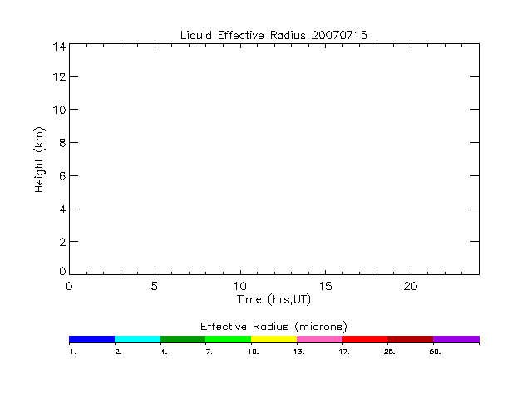532x399 pixels.
Task: Select the dark red colorbar segment
Action: tap(411, 339)
